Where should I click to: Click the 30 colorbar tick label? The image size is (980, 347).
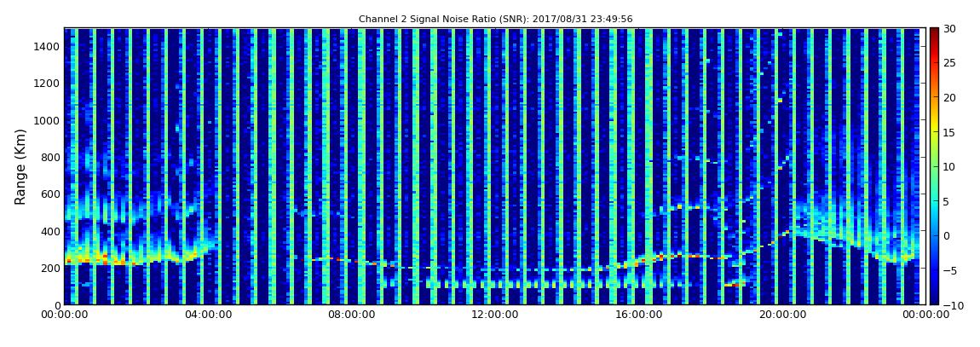pyautogui.click(x=949, y=28)
